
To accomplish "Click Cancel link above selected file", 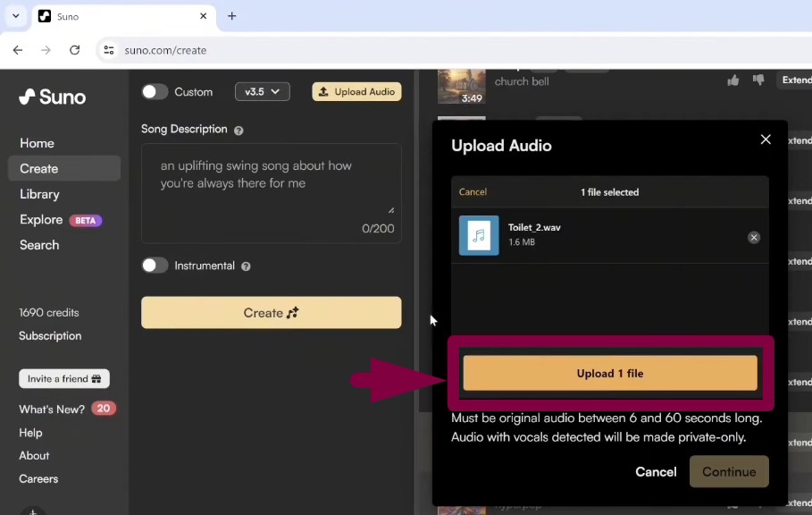I will [473, 192].
